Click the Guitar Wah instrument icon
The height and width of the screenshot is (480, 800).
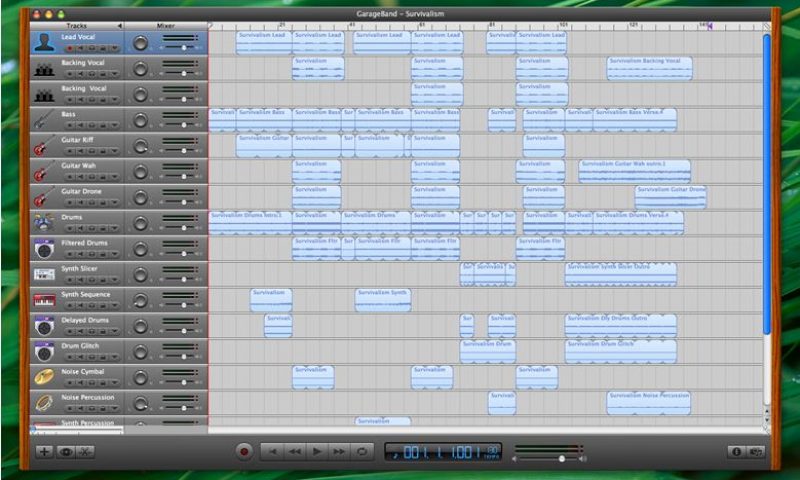pos(44,171)
